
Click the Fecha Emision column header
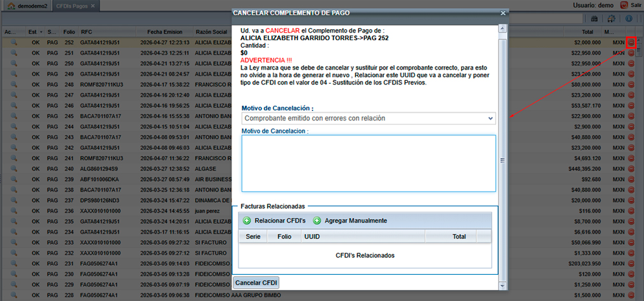pyautogui.click(x=165, y=31)
